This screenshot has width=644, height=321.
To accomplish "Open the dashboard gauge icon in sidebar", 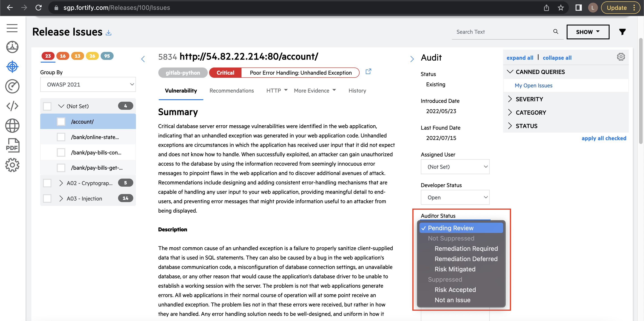I will pos(12,47).
